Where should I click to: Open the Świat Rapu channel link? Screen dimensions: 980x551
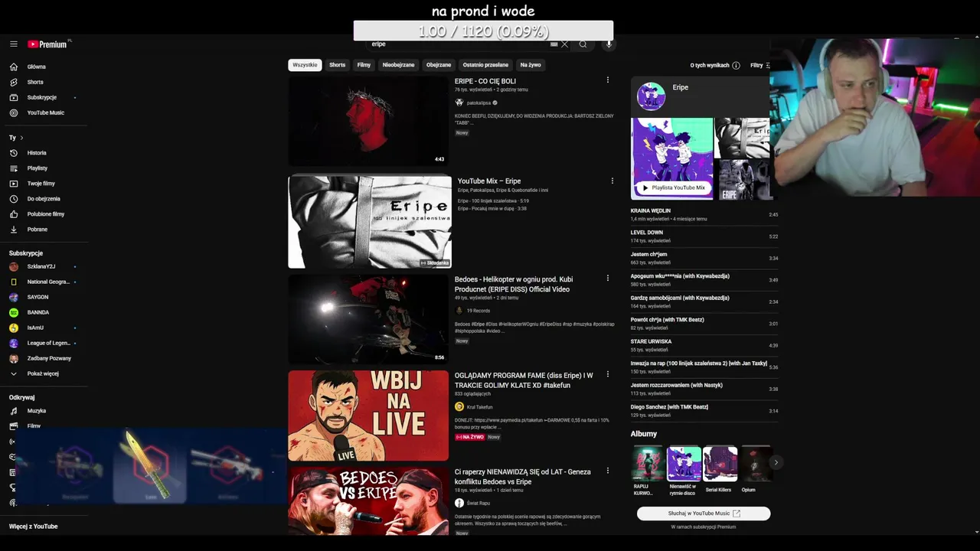(x=479, y=503)
